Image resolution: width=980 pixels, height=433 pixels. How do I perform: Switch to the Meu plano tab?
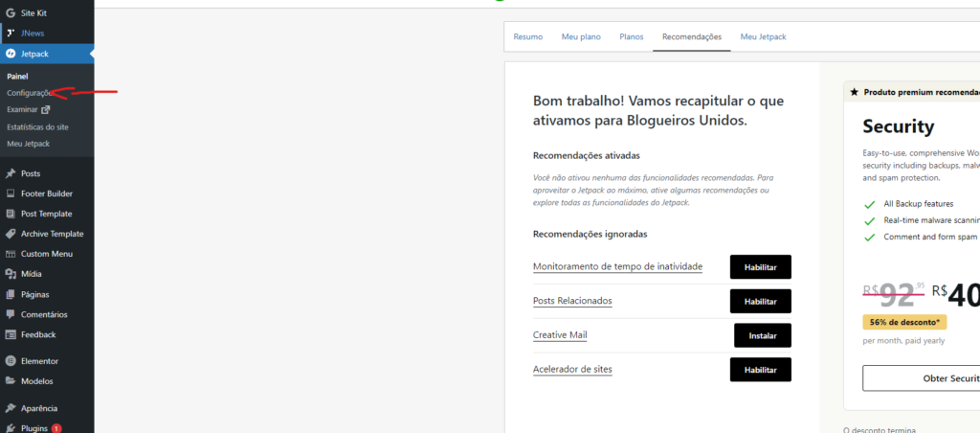(581, 37)
